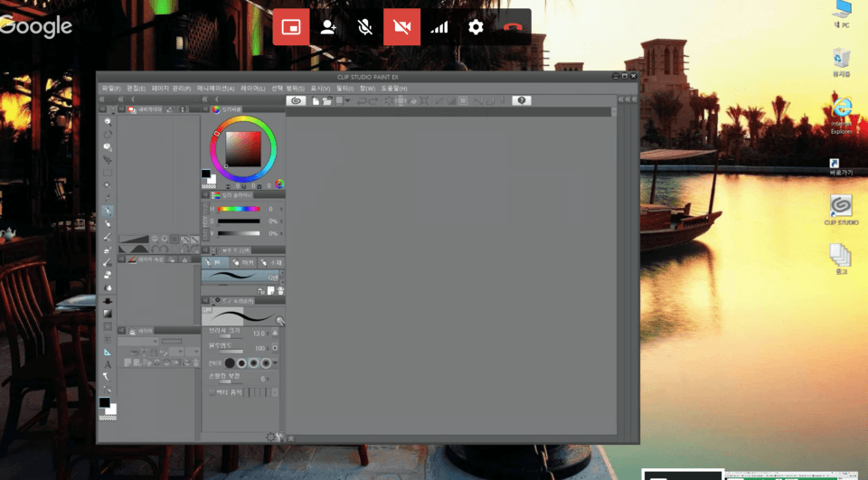The height and width of the screenshot is (480, 868).
Task: Open the 필터(I) menu
Action: [x=344, y=88]
